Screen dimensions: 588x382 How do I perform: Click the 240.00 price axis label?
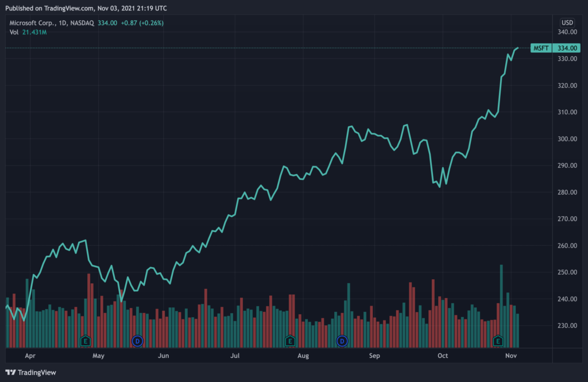567,299
